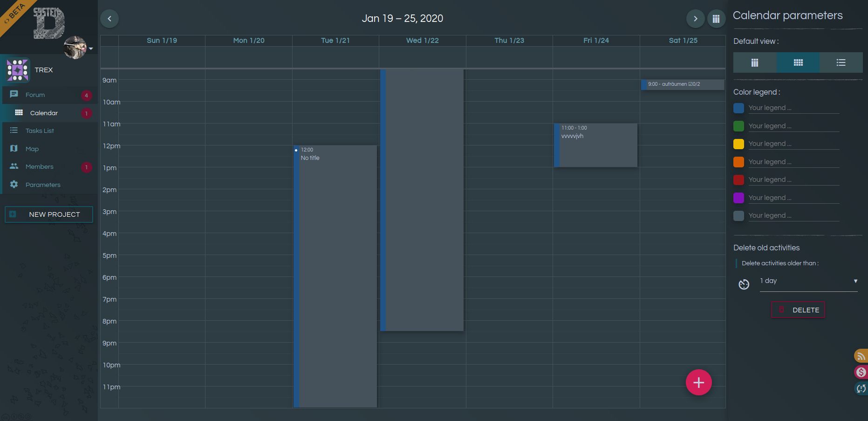Click the sync refresh icon
Image resolution: width=868 pixels, height=421 pixels.
point(861,388)
